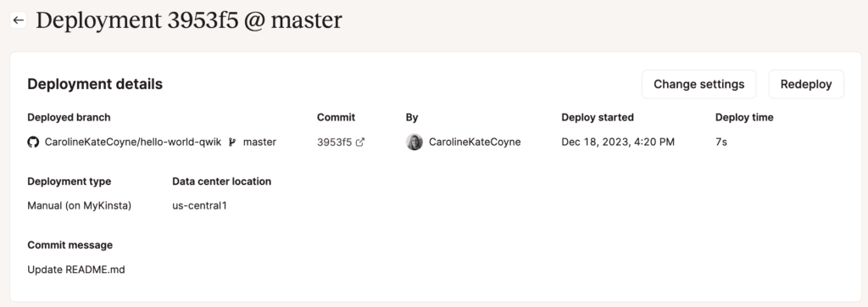Click the Data center location label
The image size is (868, 307).
point(221,181)
